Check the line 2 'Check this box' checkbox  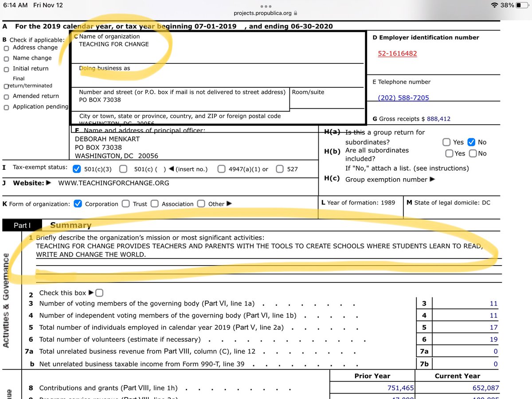pyautogui.click(x=99, y=293)
